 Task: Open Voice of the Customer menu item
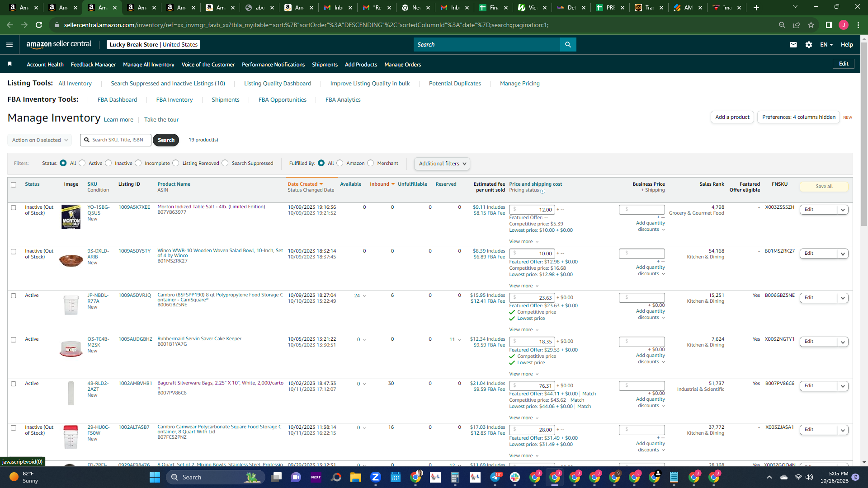208,65
